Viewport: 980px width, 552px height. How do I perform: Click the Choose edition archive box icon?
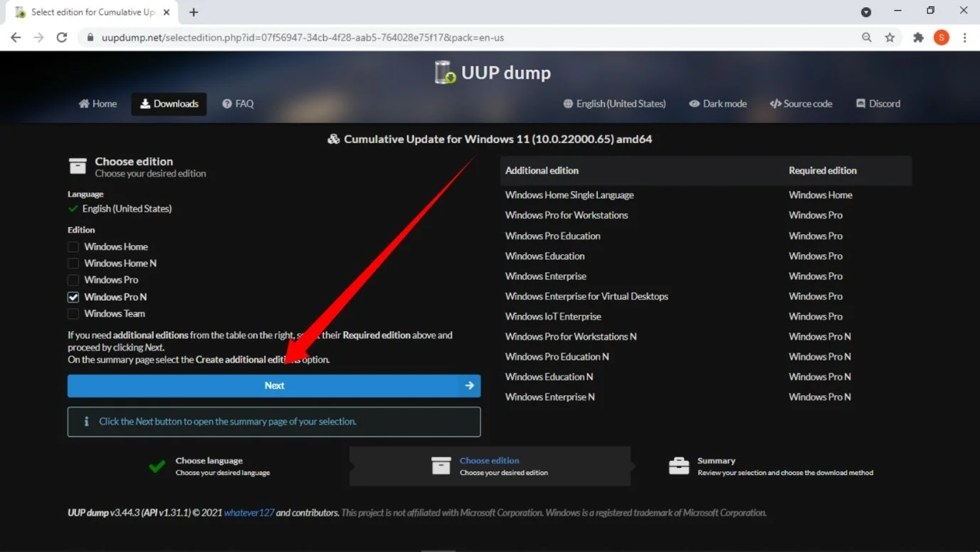(441, 466)
